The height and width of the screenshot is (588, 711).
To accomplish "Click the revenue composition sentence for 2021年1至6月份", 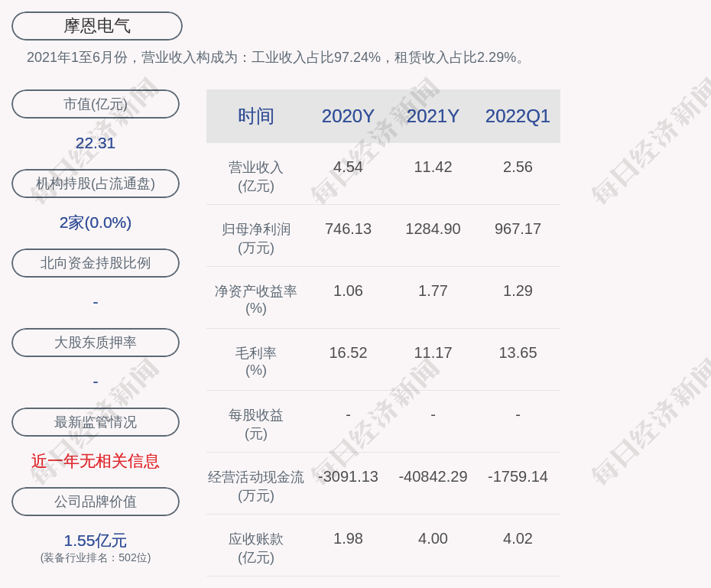I will click(276, 57).
